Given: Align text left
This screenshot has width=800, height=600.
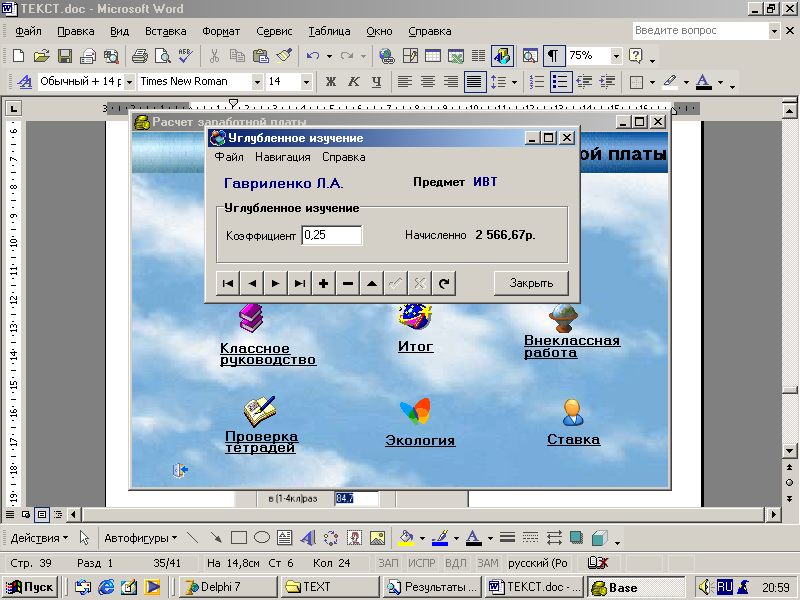Looking at the screenshot, I should tap(405, 82).
